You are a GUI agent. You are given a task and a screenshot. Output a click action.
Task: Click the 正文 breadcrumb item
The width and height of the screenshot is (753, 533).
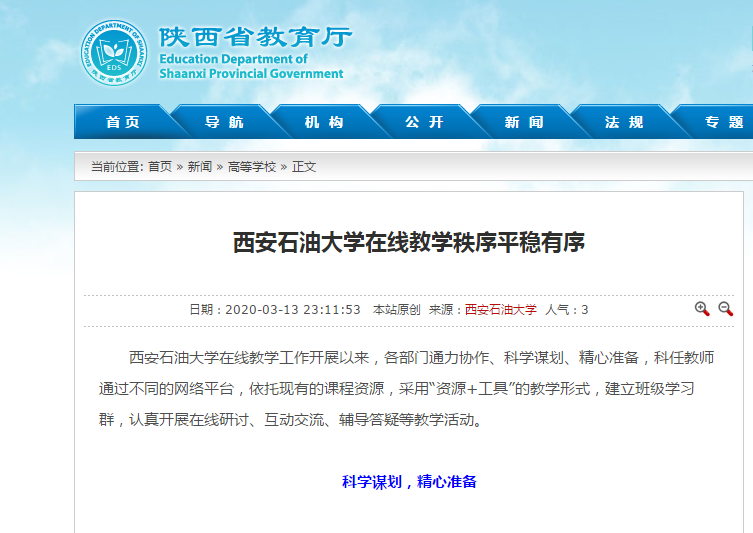304,167
